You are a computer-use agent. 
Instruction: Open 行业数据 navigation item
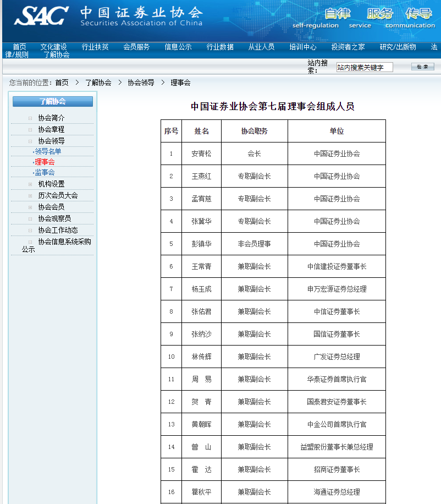tap(220, 47)
